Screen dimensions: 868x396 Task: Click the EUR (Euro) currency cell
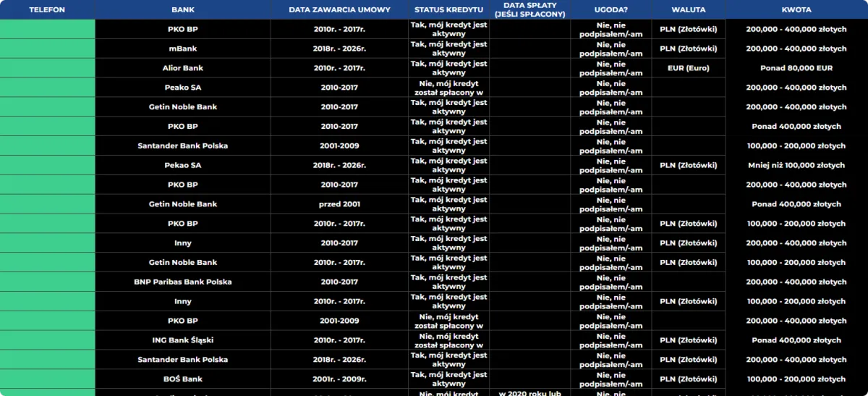coord(688,68)
